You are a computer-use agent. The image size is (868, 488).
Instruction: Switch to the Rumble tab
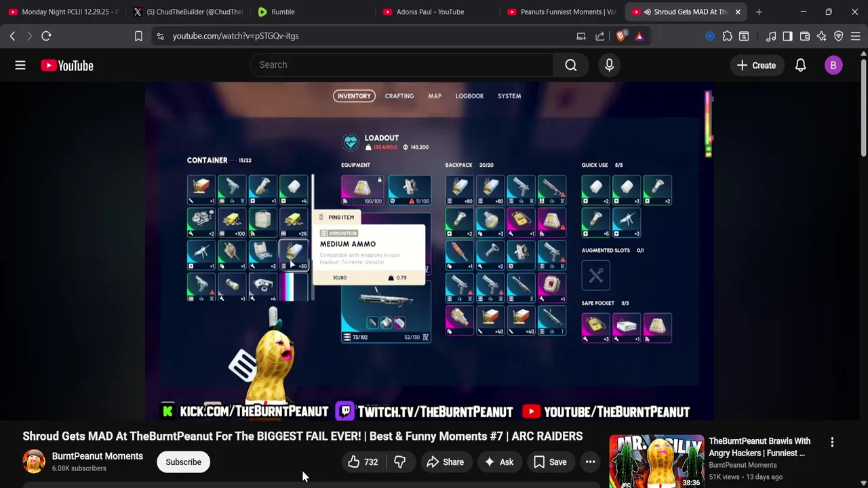[x=312, y=12]
